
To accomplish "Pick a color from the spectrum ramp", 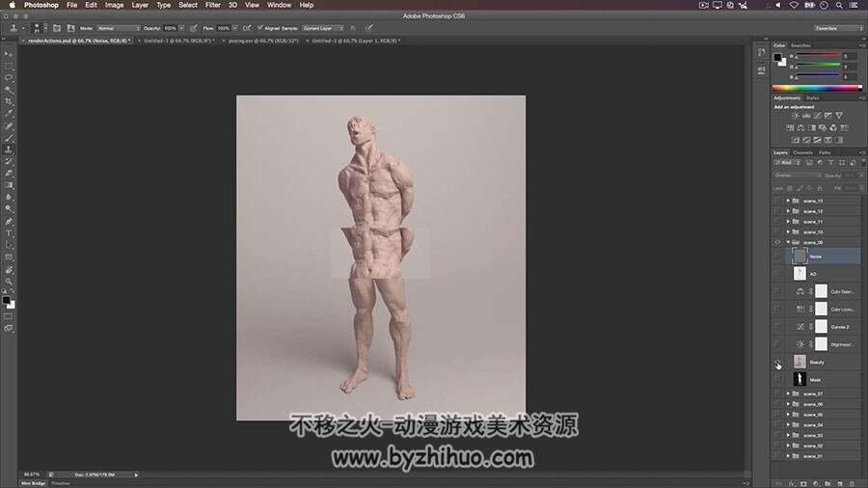I will [x=817, y=88].
